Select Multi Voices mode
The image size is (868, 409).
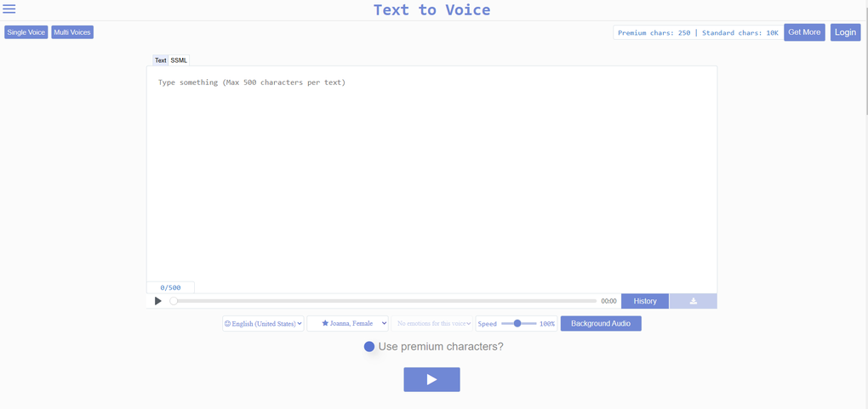pos(72,32)
